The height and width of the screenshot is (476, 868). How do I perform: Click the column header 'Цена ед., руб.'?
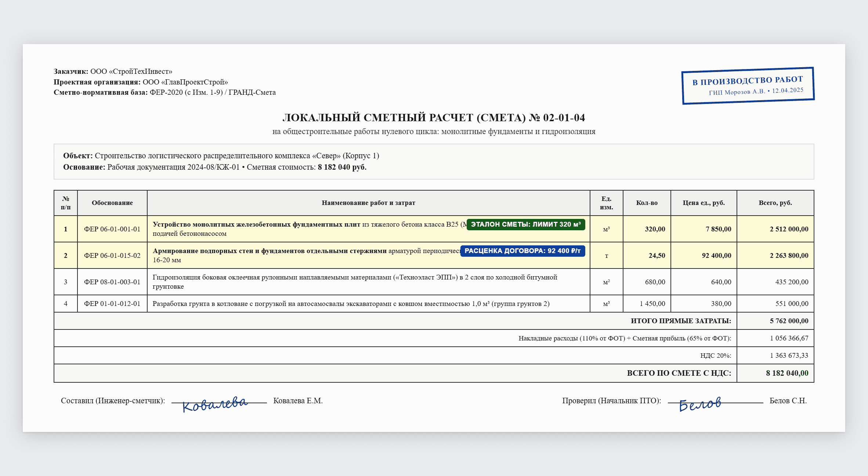(704, 203)
